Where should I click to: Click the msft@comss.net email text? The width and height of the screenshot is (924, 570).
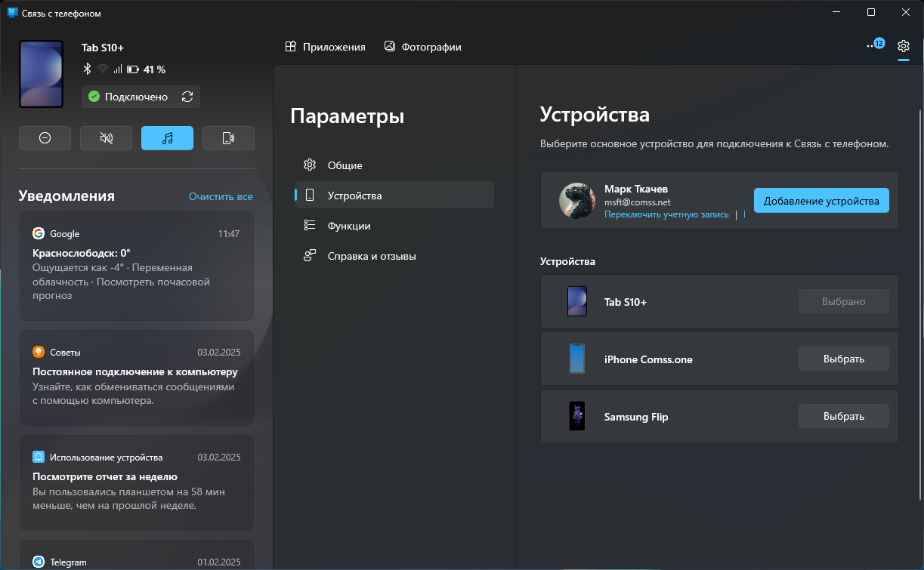coord(638,202)
